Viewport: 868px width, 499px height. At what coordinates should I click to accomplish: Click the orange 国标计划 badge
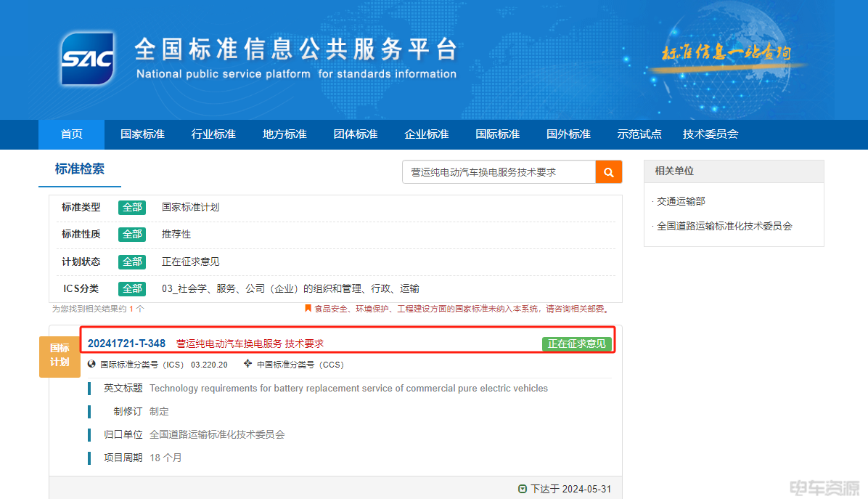60,355
